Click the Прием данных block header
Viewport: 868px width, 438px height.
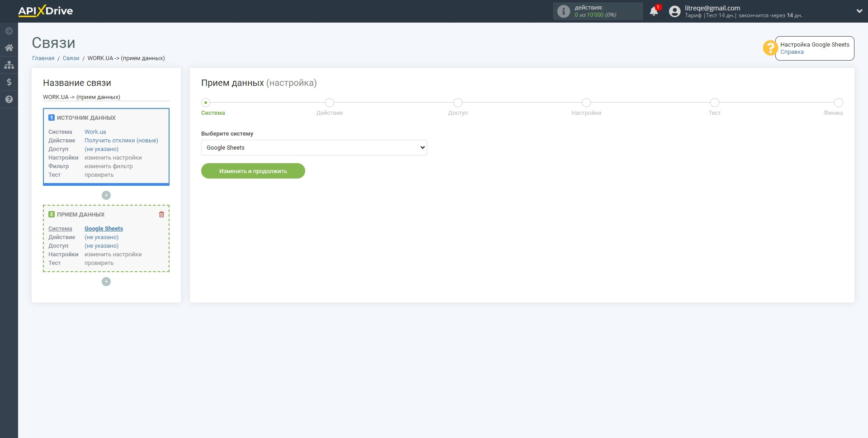[80, 215]
